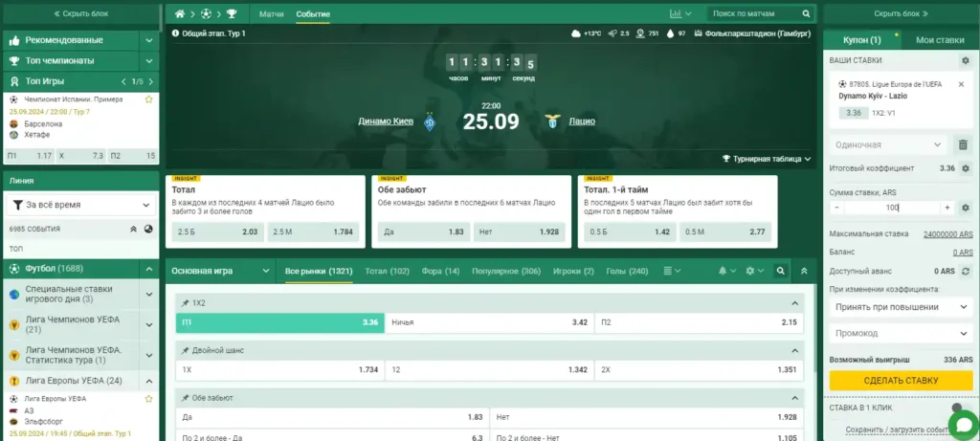Open the markets layout list icon
The height and width of the screenshot is (441, 980).
[x=667, y=271]
